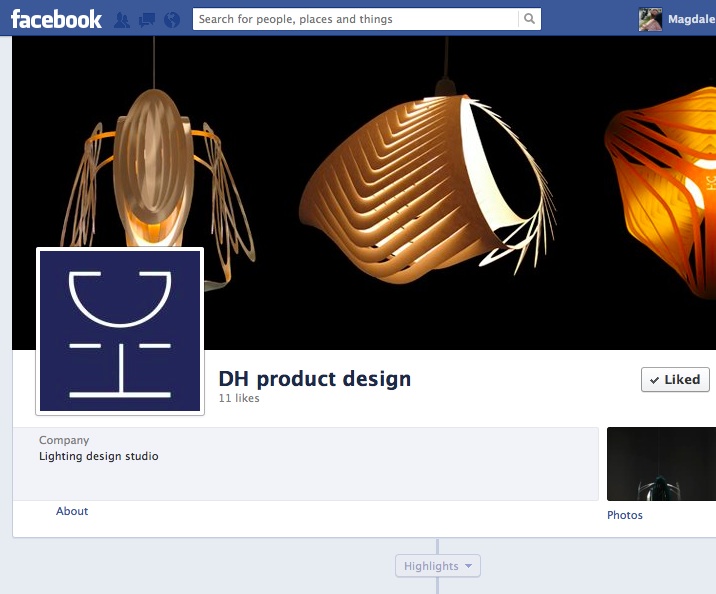Screen dimensions: 716x594
Task: Open the friend requests icon
Action: 123,19
